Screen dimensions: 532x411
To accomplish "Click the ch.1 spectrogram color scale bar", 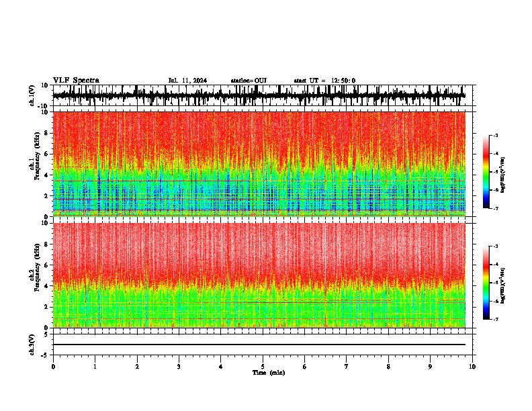I will (486, 172).
